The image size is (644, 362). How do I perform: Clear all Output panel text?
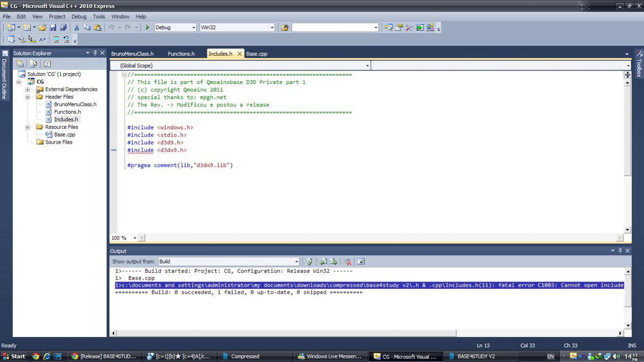(x=348, y=262)
